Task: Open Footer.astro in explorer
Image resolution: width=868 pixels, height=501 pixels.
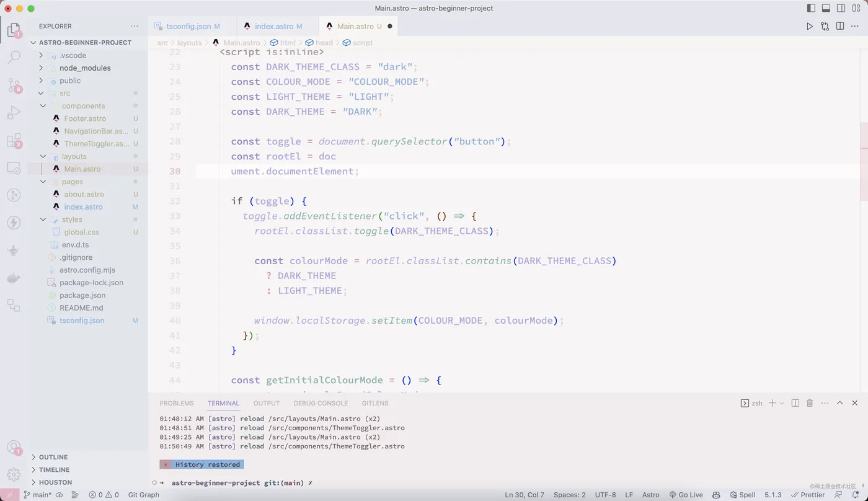Action: click(85, 118)
